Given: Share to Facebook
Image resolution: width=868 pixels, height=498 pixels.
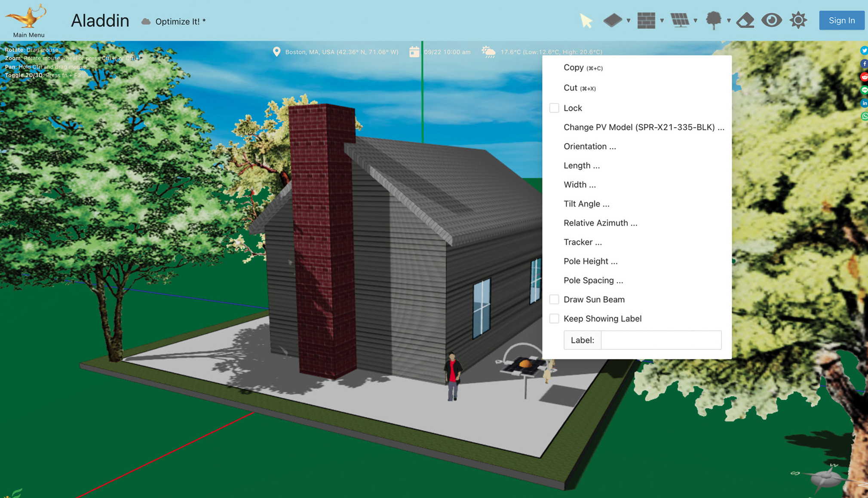Looking at the screenshot, I should pos(864,64).
